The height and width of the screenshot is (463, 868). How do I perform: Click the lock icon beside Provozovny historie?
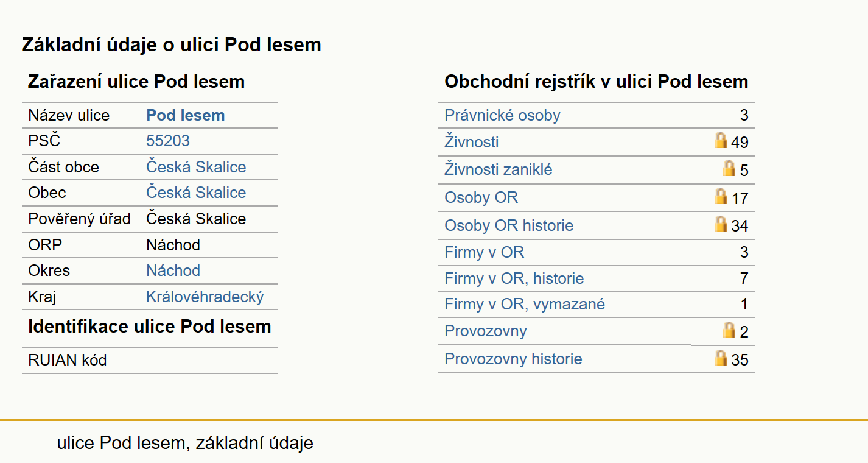[x=721, y=358]
